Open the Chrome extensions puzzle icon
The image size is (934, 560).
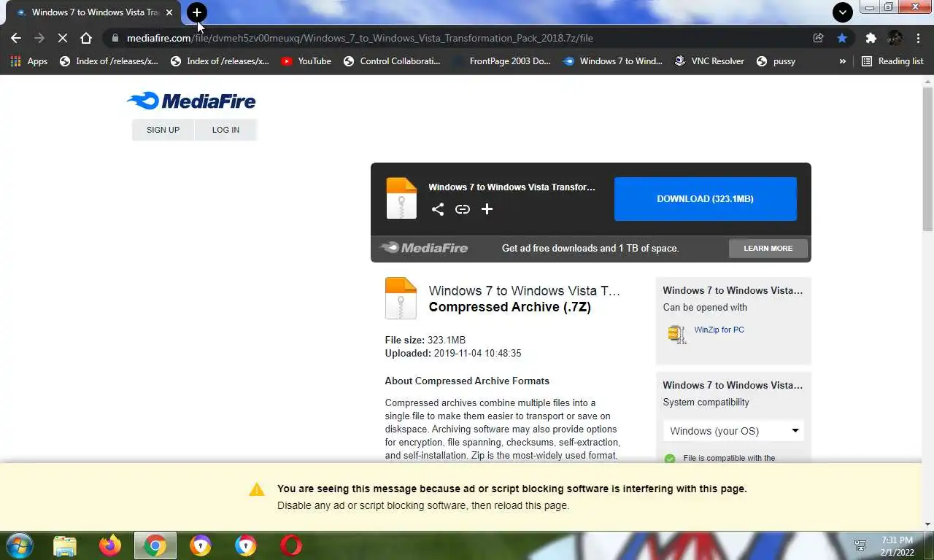tap(871, 38)
